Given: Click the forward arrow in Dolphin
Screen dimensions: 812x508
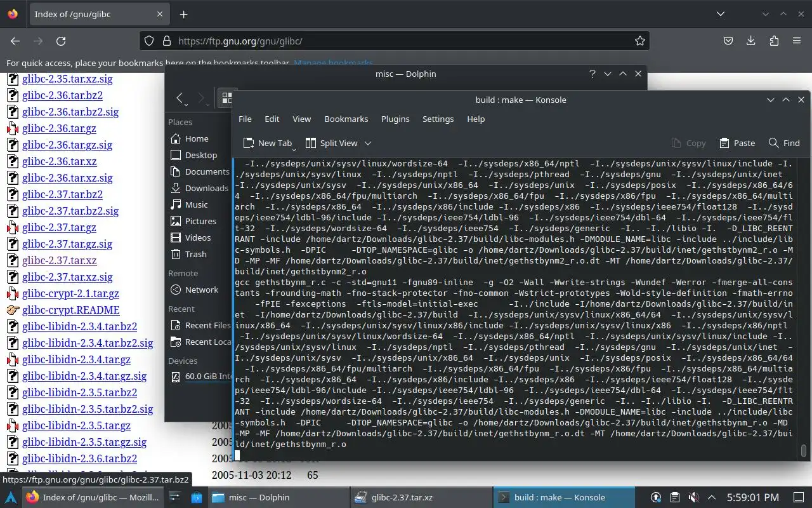Looking at the screenshot, I should tap(200, 98).
